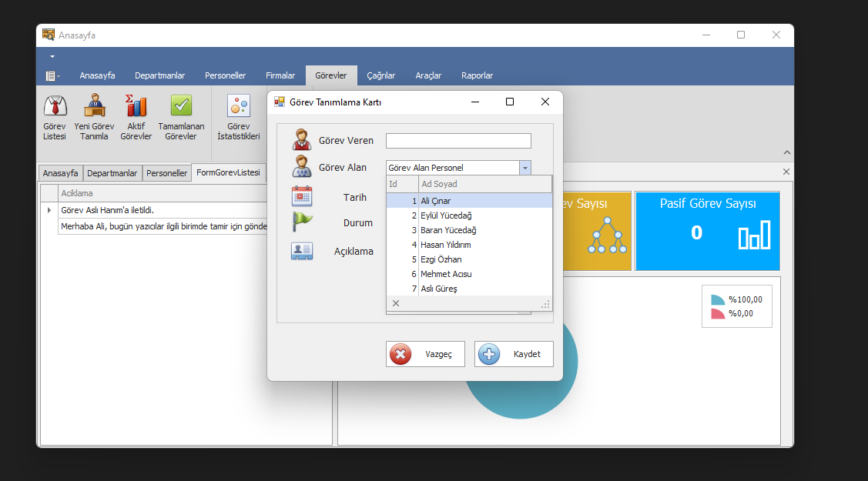Open Görev Listesi from the ribbon
868x481 pixels.
(x=55, y=117)
